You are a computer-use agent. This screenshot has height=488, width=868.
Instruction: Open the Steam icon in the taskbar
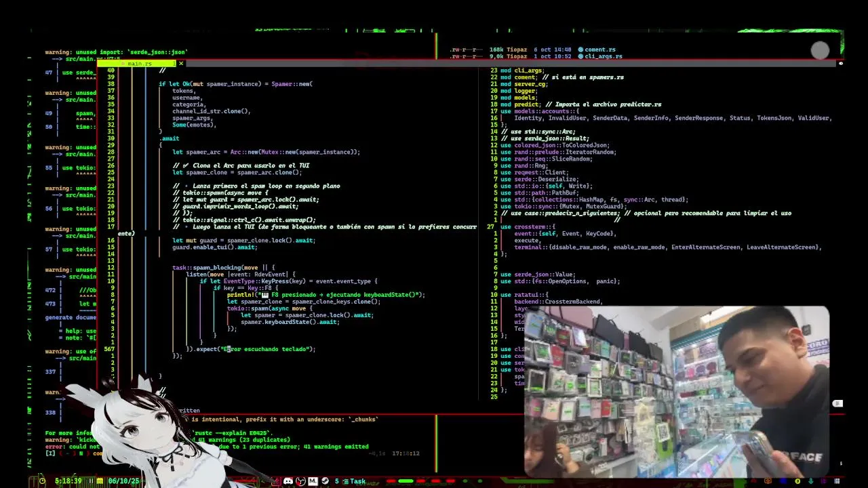pos(325,481)
